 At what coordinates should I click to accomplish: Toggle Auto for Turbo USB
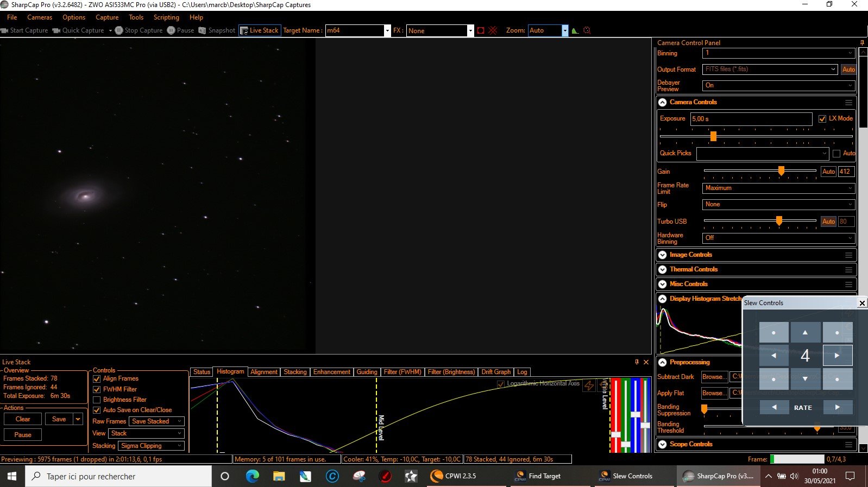coord(828,222)
